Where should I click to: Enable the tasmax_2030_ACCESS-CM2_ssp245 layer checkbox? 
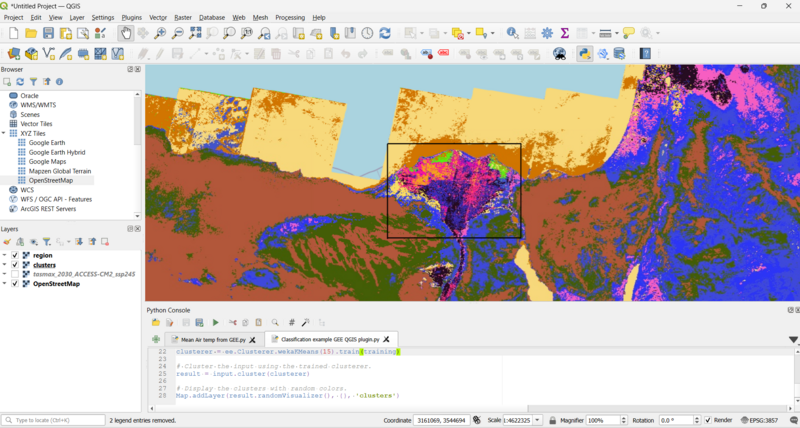(15, 274)
